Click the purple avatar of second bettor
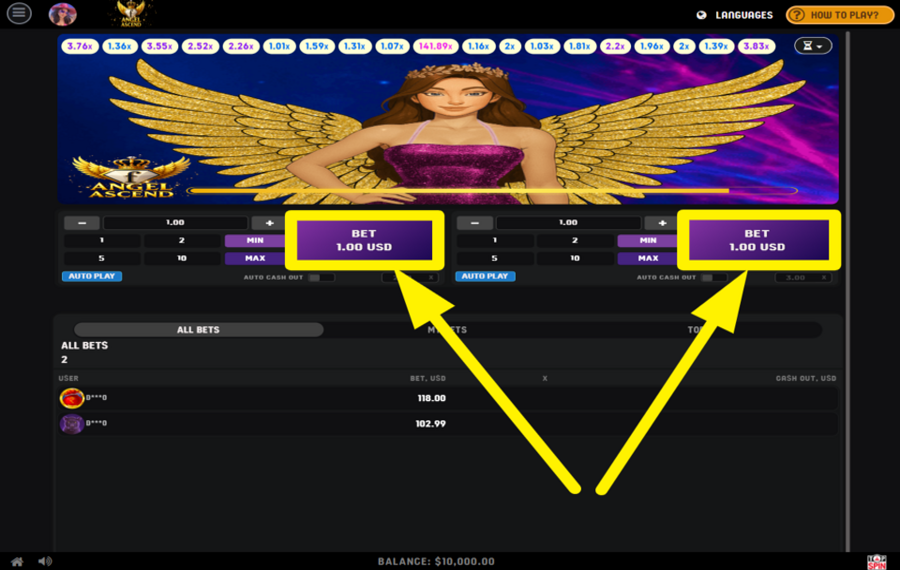This screenshot has height=570, width=900. tap(72, 424)
